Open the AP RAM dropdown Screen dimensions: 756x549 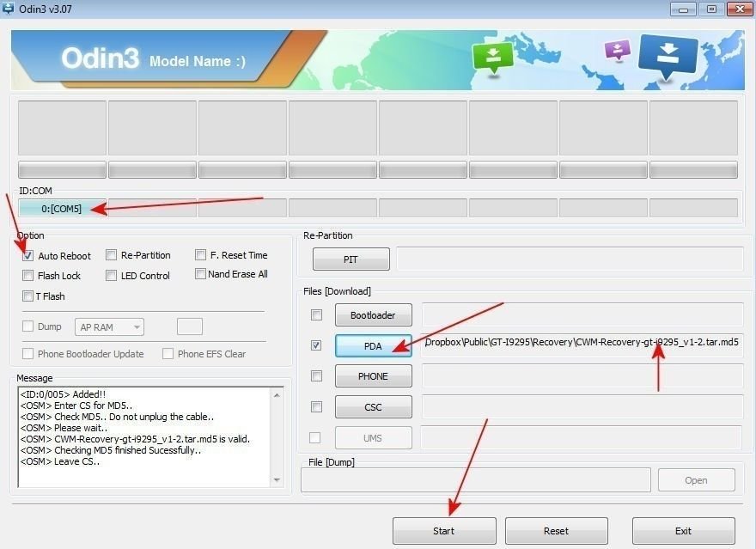click(x=109, y=326)
